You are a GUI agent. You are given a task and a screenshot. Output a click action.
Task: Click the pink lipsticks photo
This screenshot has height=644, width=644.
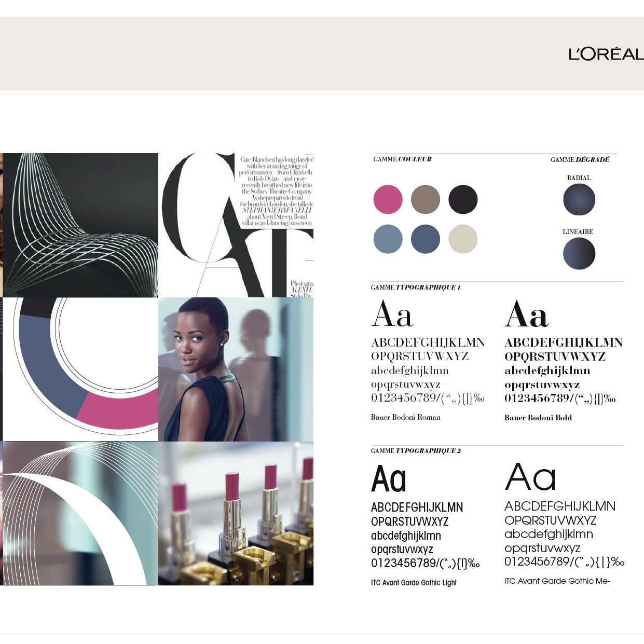(x=236, y=514)
